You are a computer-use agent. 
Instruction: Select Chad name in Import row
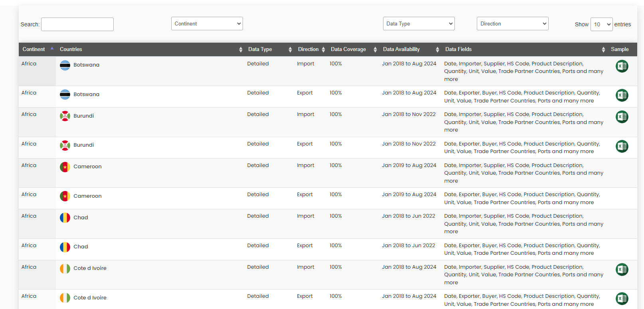pos(81,218)
